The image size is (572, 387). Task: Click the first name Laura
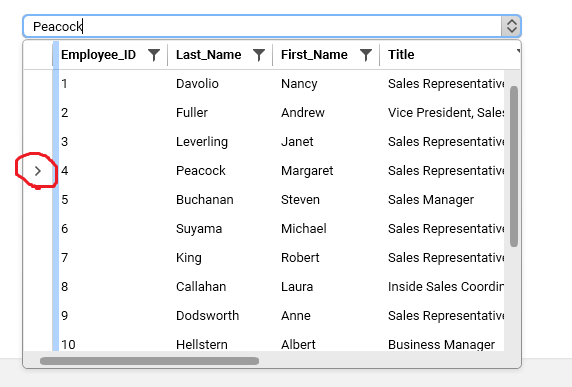[x=297, y=287]
